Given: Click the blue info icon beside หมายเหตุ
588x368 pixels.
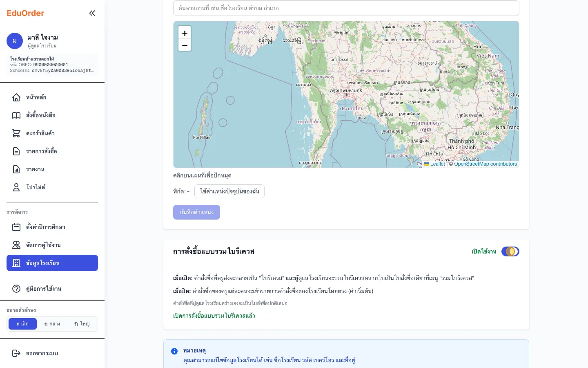Looking at the screenshot, I should pyautogui.click(x=174, y=351).
